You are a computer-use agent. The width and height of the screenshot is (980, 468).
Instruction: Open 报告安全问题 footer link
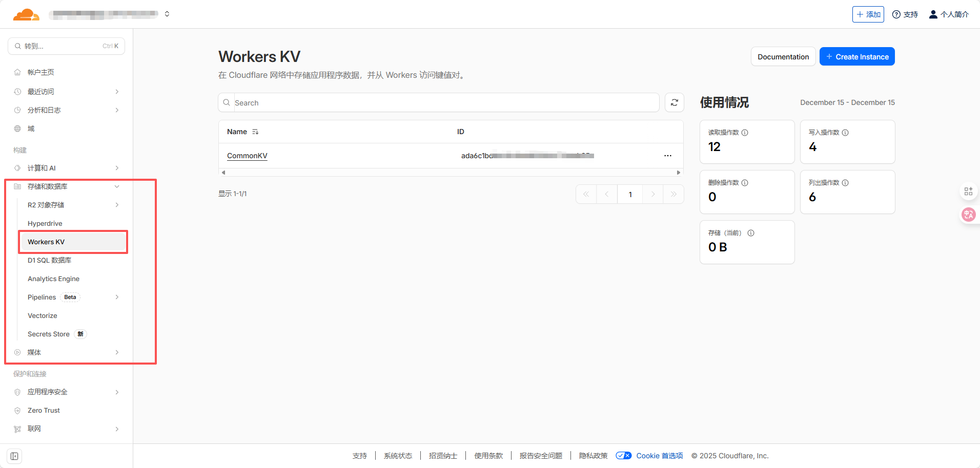(x=541, y=456)
